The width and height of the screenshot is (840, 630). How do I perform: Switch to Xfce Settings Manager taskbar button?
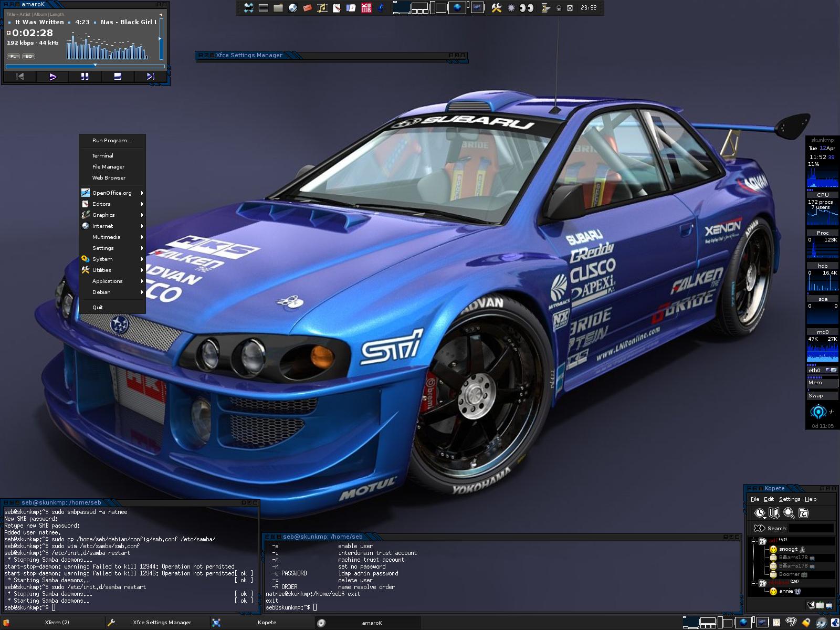point(157,623)
